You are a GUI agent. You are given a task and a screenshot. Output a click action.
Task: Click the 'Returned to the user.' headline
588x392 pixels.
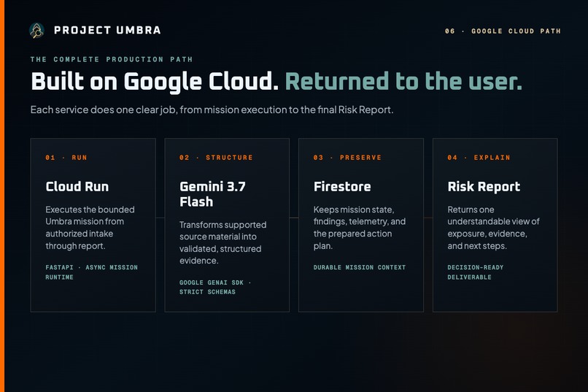point(403,82)
